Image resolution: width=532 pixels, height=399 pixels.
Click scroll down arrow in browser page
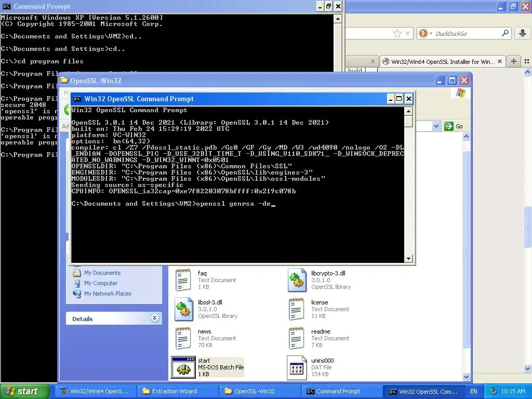(528, 368)
